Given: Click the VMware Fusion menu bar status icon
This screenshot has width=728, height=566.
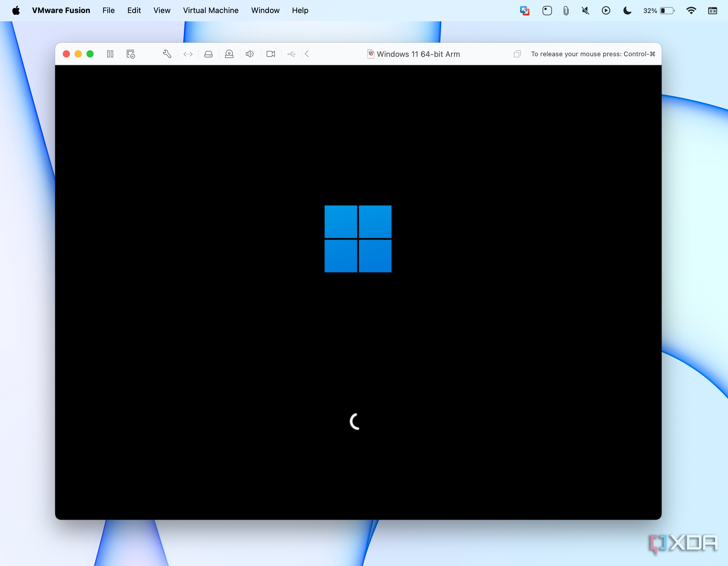Looking at the screenshot, I should pyautogui.click(x=525, y=11).
